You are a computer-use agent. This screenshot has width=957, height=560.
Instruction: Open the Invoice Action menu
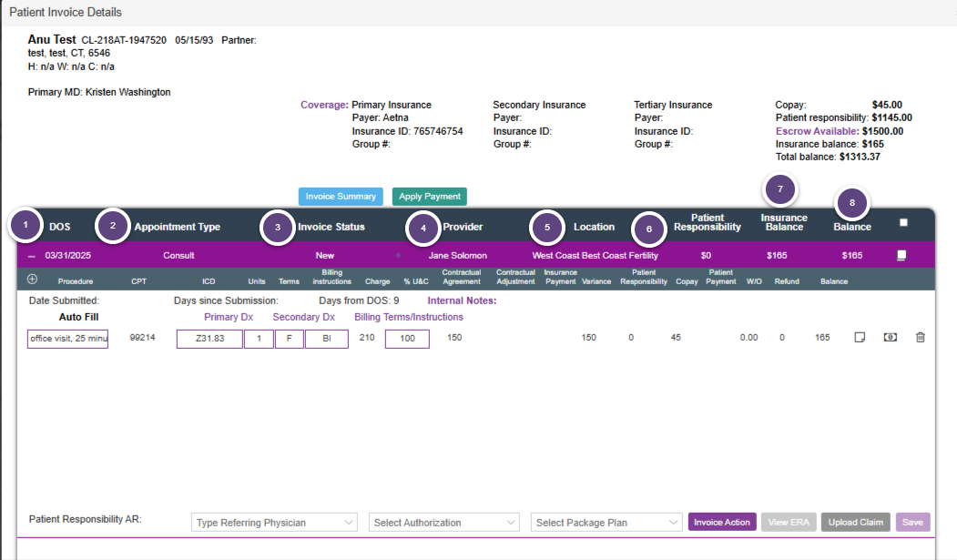point(722,523)
